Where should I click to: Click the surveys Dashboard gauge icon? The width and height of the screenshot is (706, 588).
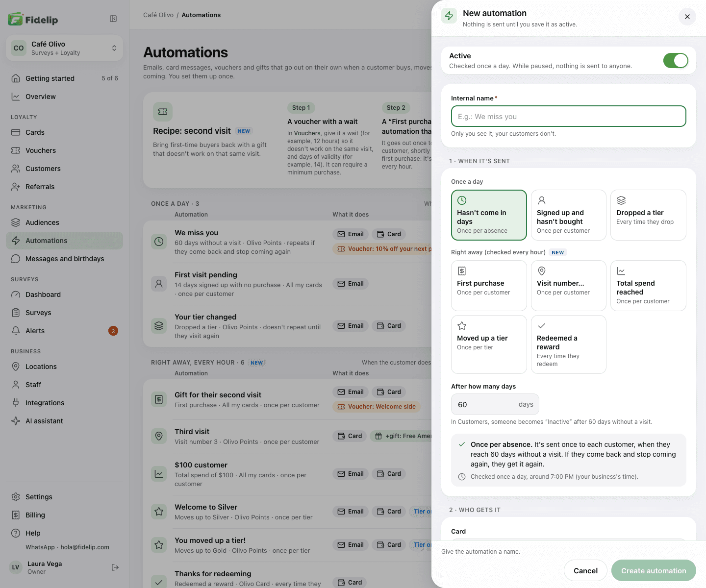[16, 294]
